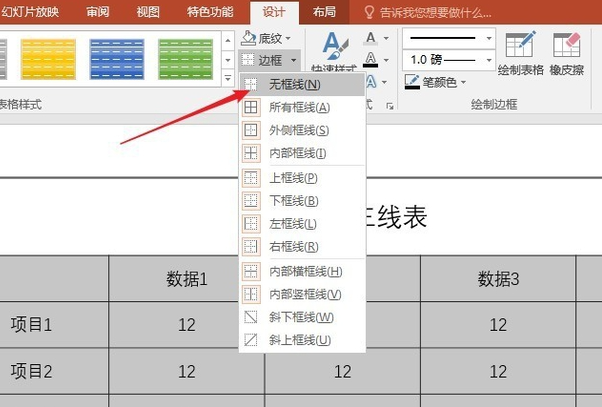Switch to the Layout (布局) tab
Screen dimensions: 602x407
tap(324, 12)
